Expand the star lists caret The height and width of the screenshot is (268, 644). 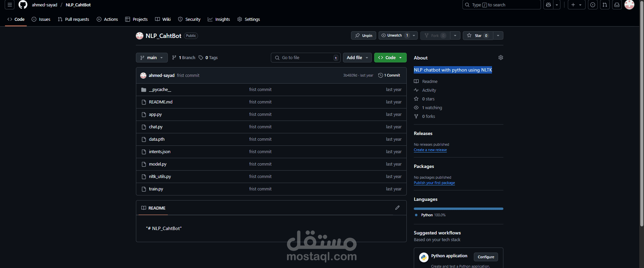coord(498,36)
